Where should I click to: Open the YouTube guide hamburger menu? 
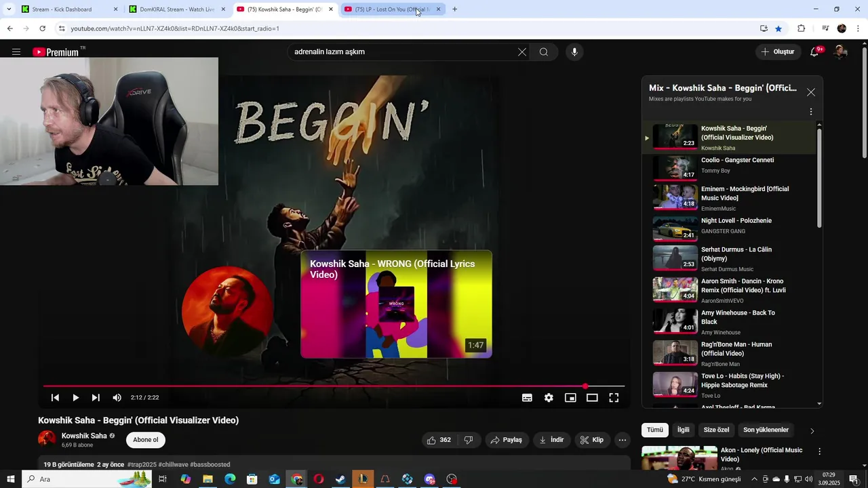(x=16, y=52)
